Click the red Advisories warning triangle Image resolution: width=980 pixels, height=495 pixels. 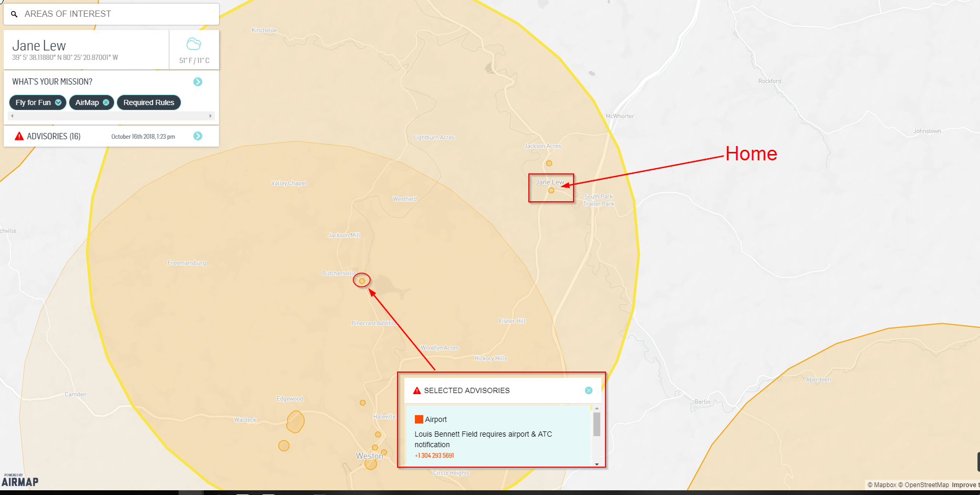click(19, 136)
